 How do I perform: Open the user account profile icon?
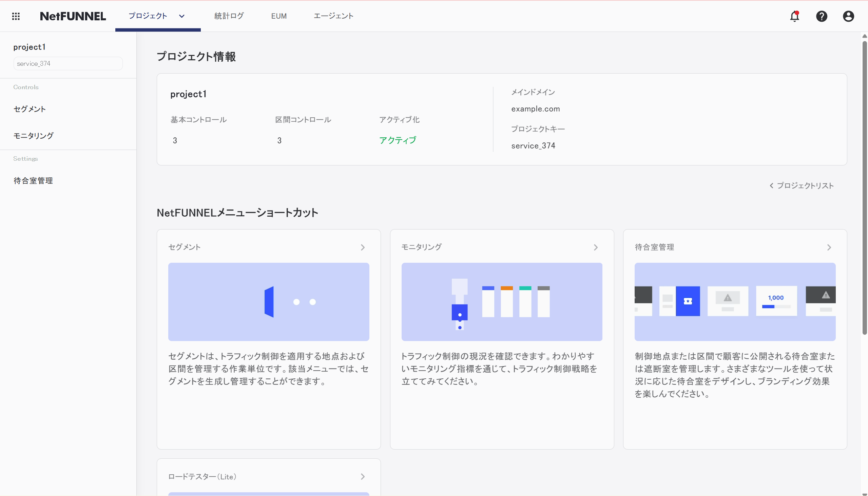click(x=848, y=16)
